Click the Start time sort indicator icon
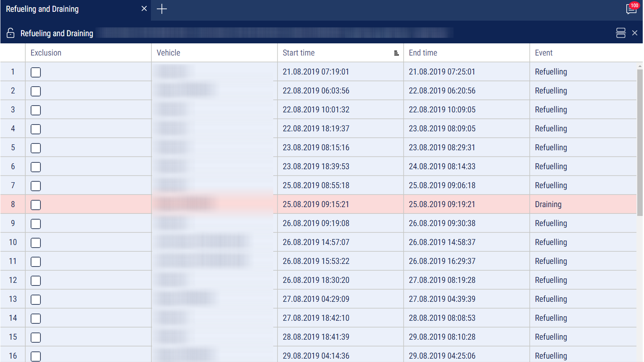The image size is (644, 362). click(x=396, y=53)
